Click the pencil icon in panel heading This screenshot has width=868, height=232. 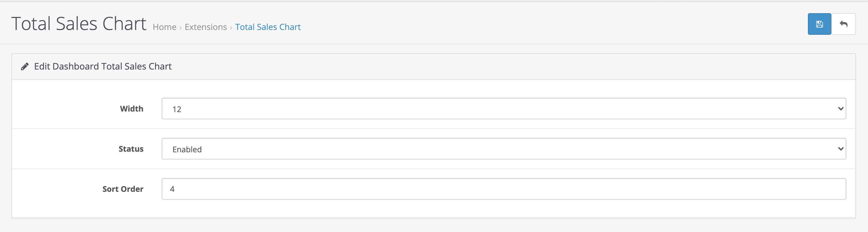tap(25, 67)
